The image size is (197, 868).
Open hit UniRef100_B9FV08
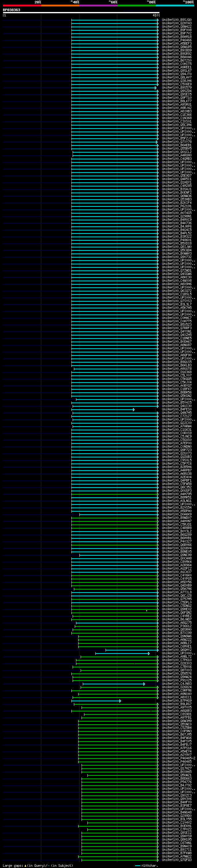(177, 30)
